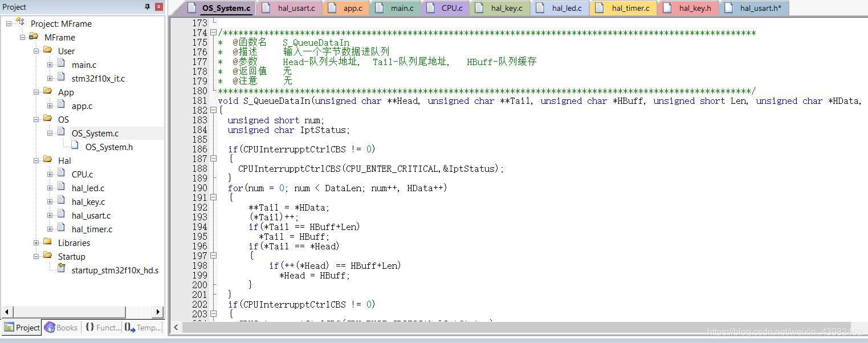Expand hal_led.c file node
This screenshot has width=868, height=343.
(x=50, y=188)
